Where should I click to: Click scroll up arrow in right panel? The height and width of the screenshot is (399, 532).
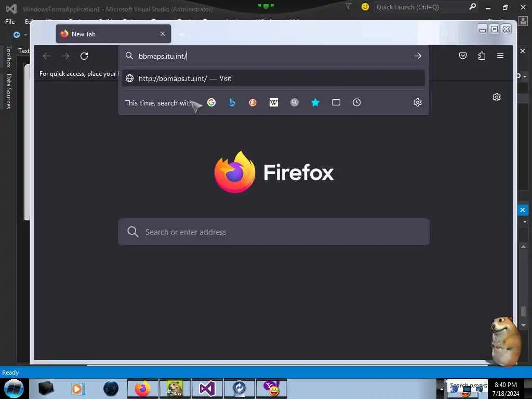click(x=524, y=247)
